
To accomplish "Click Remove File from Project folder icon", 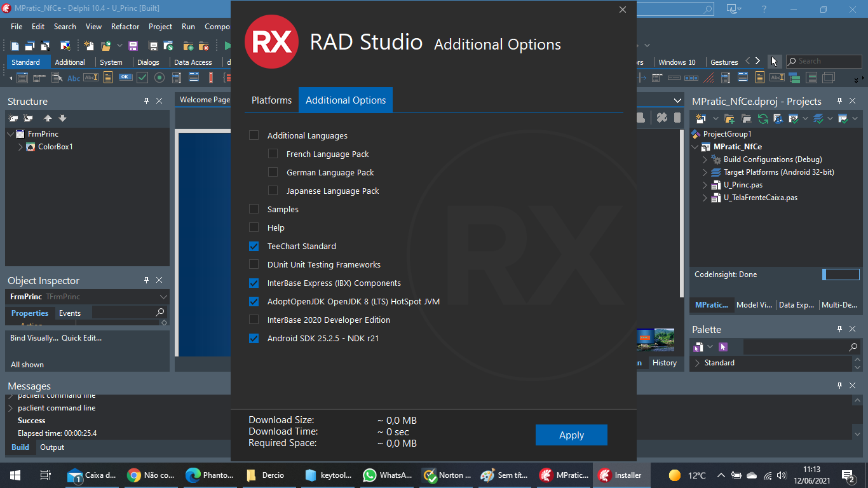I will coord(203,46).
